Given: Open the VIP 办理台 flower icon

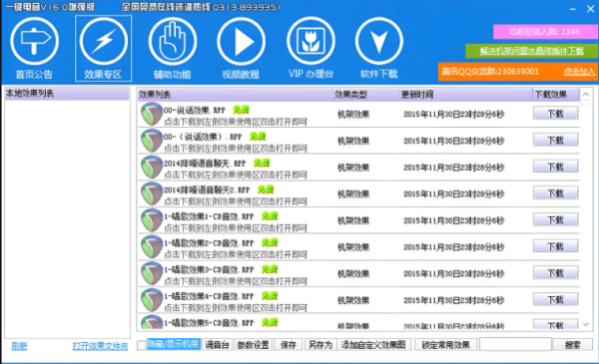Looking at the screenshot, I should (310, 41).
